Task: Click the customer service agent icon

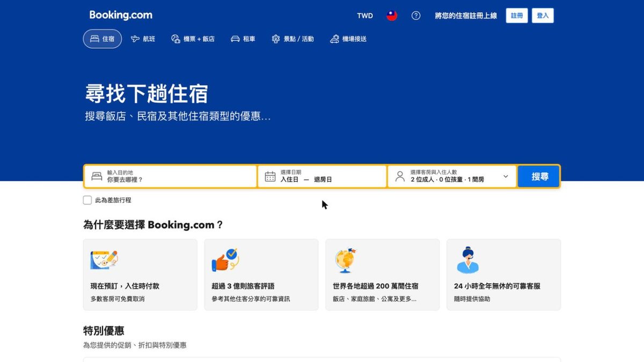Action: [x=467, y=260]
